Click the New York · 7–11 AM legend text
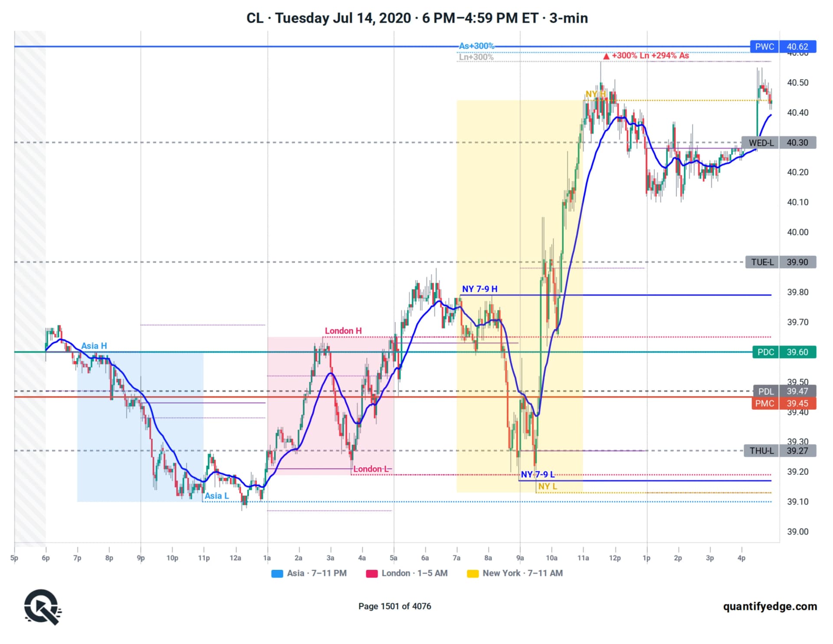 tap(522, 573)
